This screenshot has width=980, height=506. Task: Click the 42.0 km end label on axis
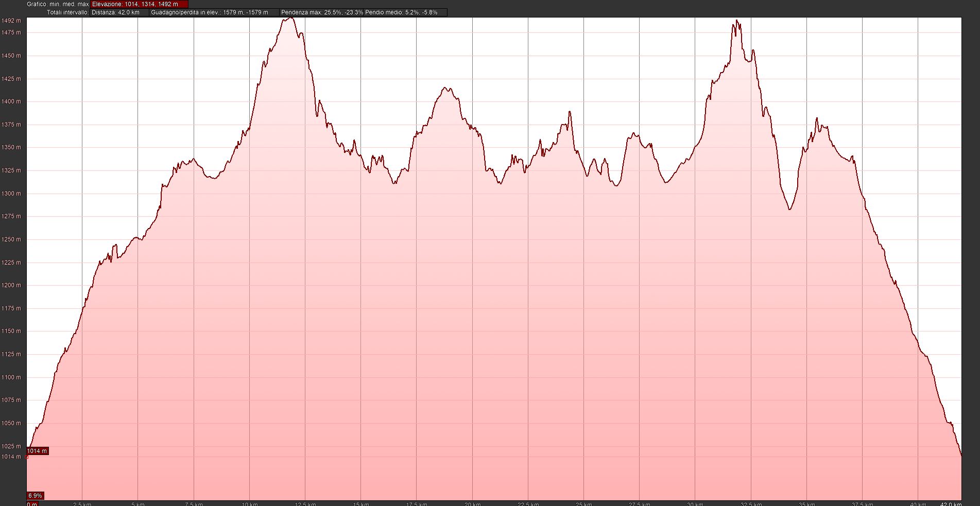[951, 504]
